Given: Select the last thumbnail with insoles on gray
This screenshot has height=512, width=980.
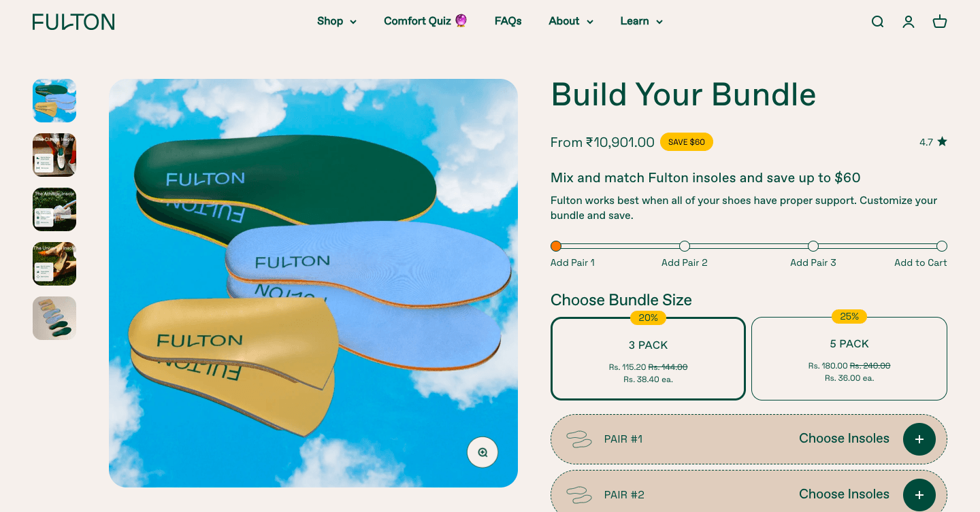Looking at the screenshot, I should 54,318.
